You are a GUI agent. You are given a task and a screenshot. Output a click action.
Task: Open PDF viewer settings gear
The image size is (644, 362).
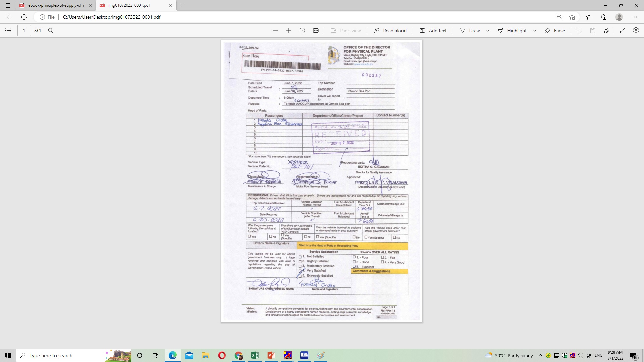tap(636, 31)
